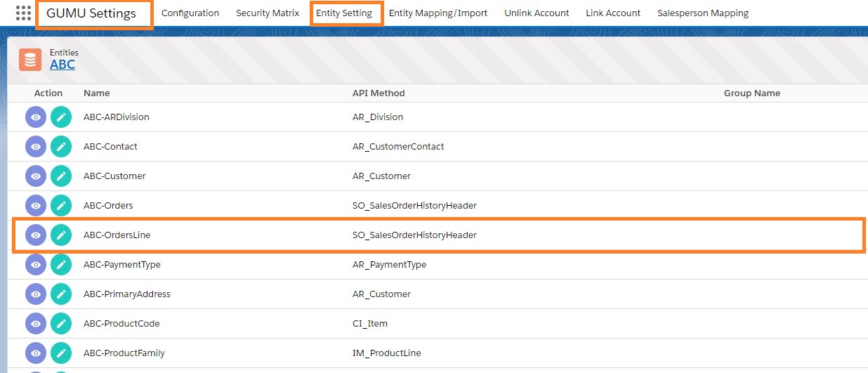Click the AR_PaymentType API method cell
The width and height of the screenshot is (868, 373).
pos(389,265)
